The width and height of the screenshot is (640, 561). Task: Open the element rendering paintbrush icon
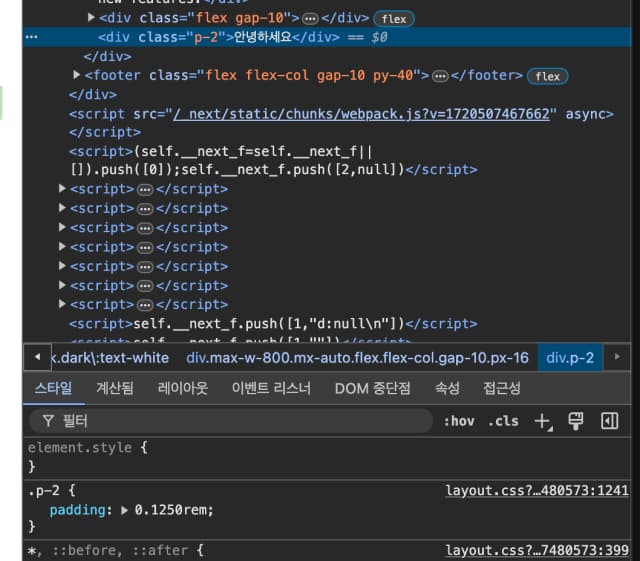pyautogui.click(x=576, y=421)
